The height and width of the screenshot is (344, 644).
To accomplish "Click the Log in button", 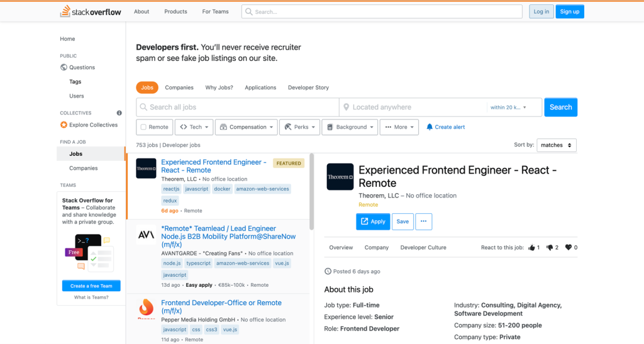I will pos(541,11).
